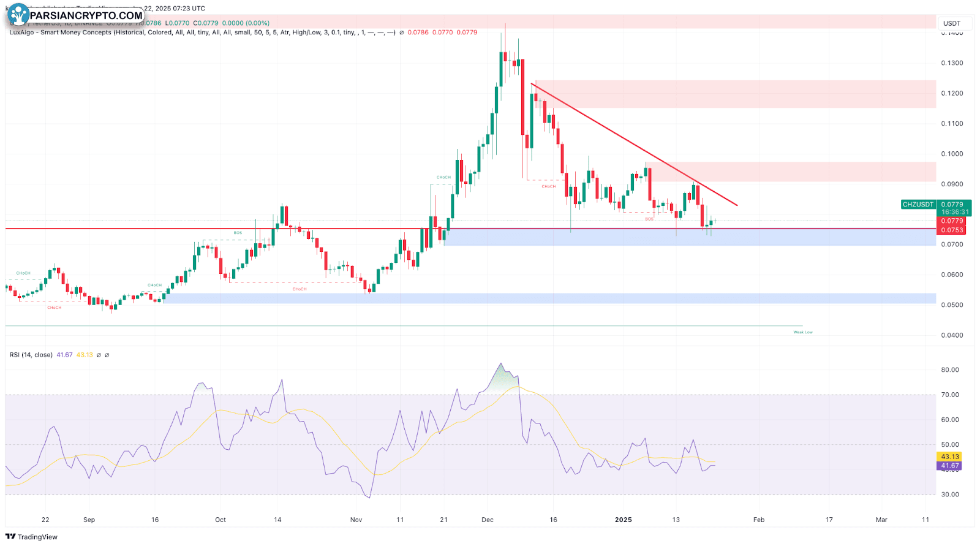Click the Nov label on time axis

point(356,520)
